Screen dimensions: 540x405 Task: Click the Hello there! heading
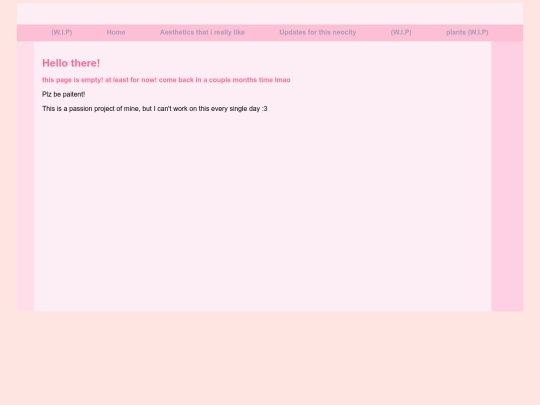[71, 63]
